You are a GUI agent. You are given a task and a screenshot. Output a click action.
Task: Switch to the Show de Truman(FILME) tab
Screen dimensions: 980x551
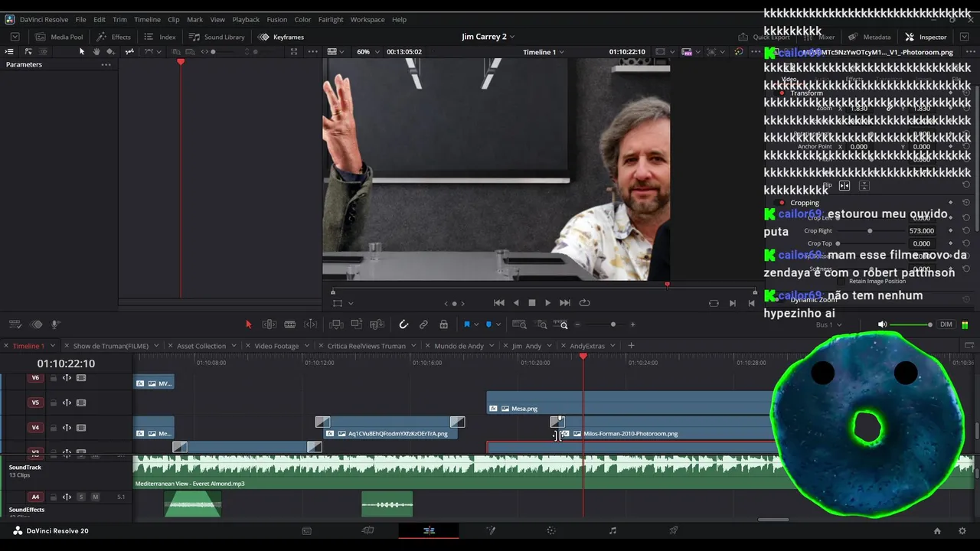(x=111, y=346)
